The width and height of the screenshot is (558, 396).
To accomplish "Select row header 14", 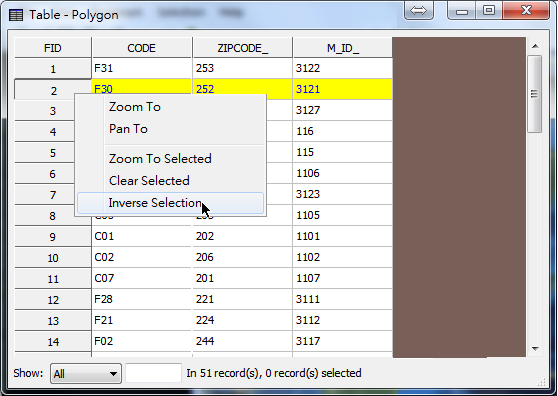I will (x=53, y=342).
